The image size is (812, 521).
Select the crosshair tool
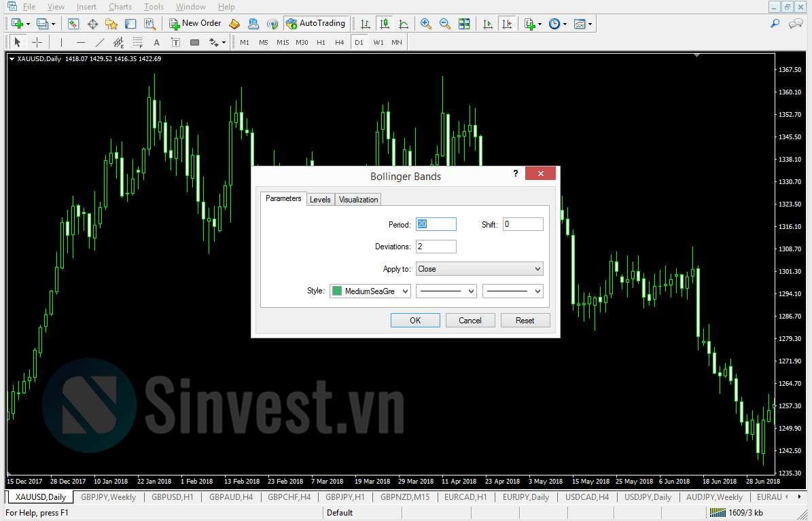coord(37,43)
